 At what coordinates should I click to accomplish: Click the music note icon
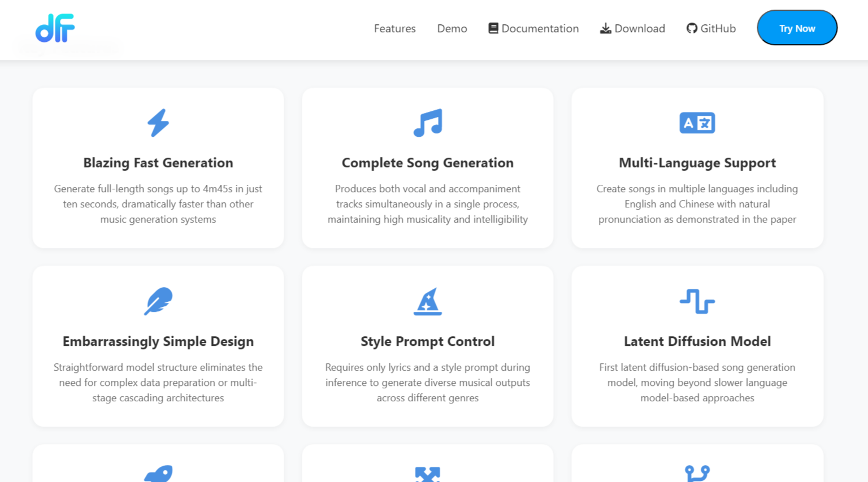tap(428, 123)
